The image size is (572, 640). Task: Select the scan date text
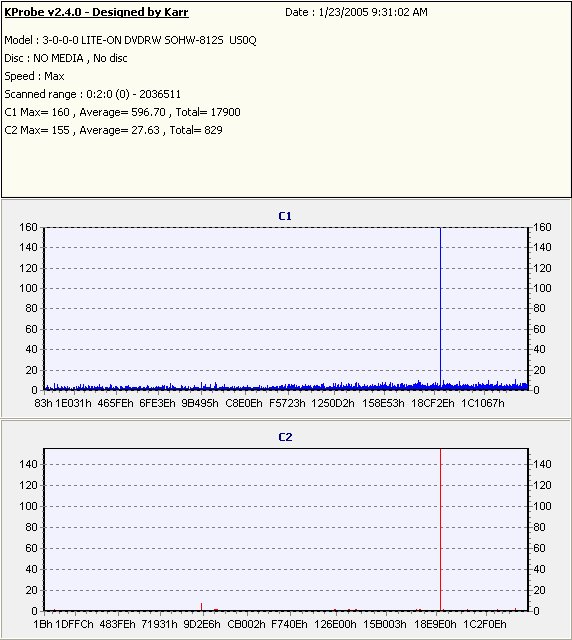pos(356,12)
